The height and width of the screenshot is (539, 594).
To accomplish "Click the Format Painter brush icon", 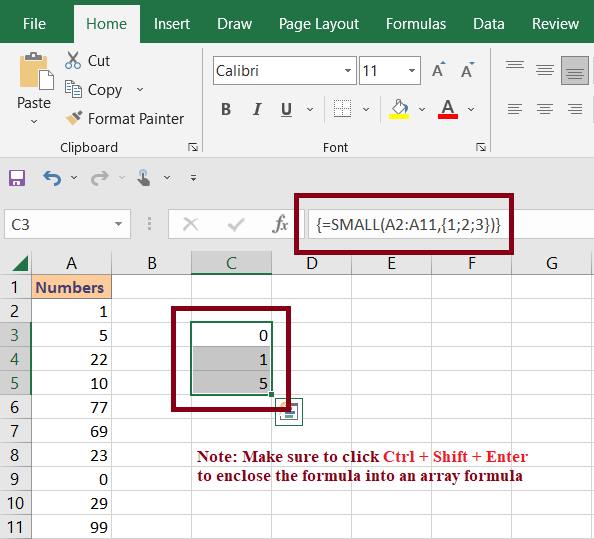I will [x=73, y=118].
